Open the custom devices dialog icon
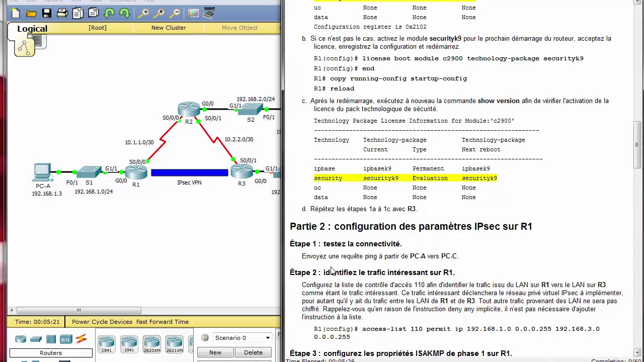The width and height of the screenshot is (644, 362). 209,14
